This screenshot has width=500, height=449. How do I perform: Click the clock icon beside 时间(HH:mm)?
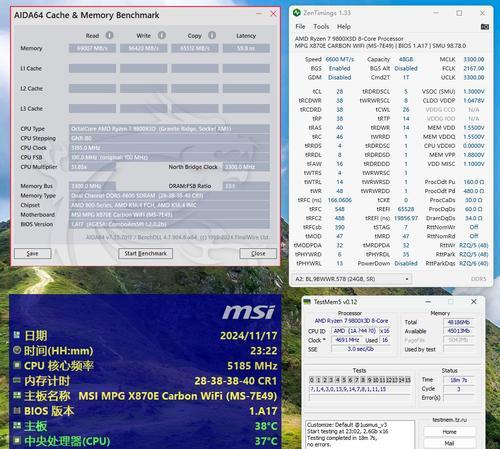tap(17, 350)
